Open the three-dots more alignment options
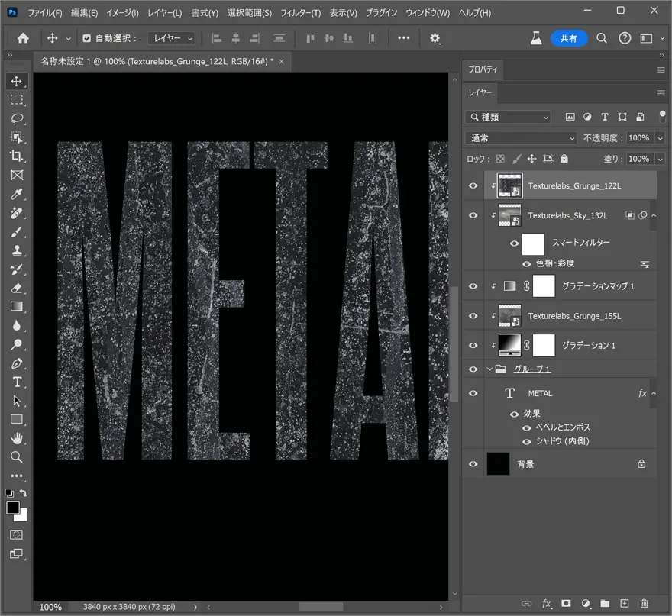 [404, 37]
